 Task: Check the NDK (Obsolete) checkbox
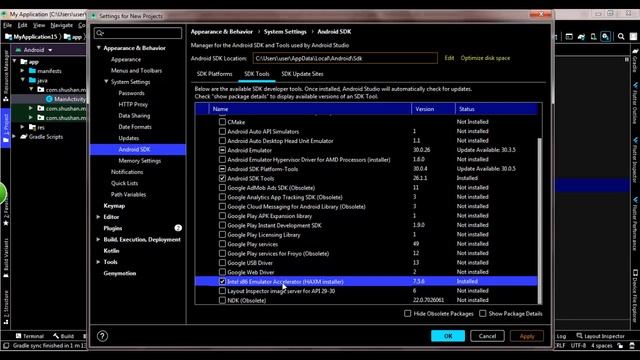pyautogui.click(x=222, y=300)
